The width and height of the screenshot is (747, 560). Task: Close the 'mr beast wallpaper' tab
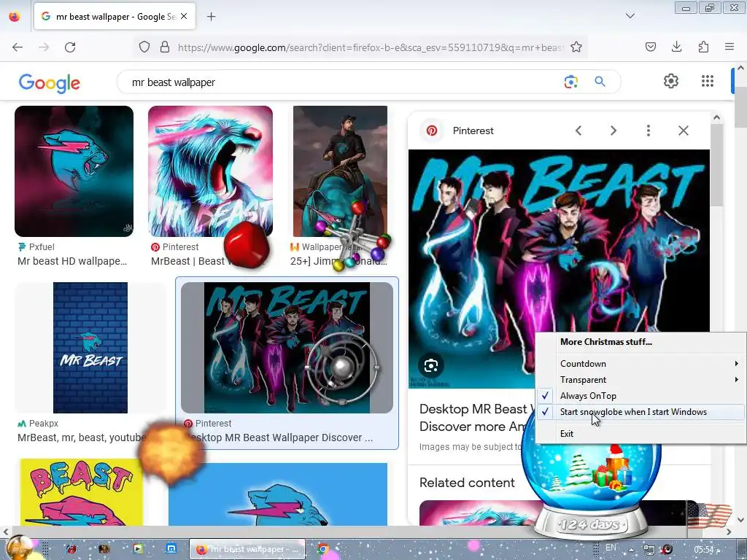coord(184,16)
